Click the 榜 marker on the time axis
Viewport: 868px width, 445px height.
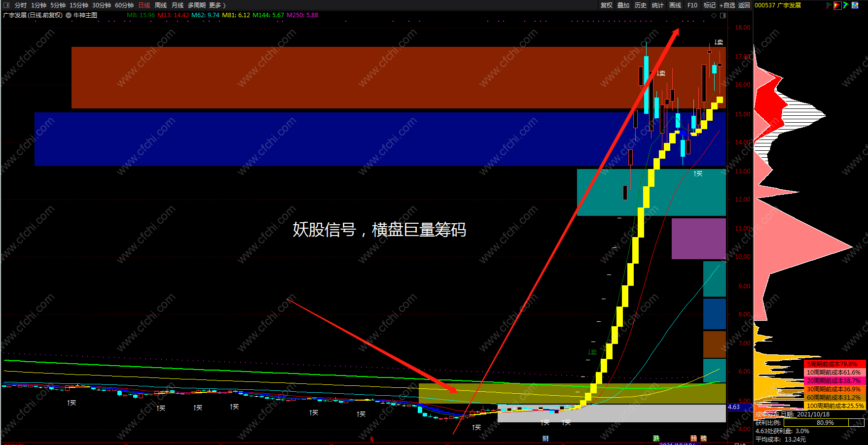[x=704, y=439]
